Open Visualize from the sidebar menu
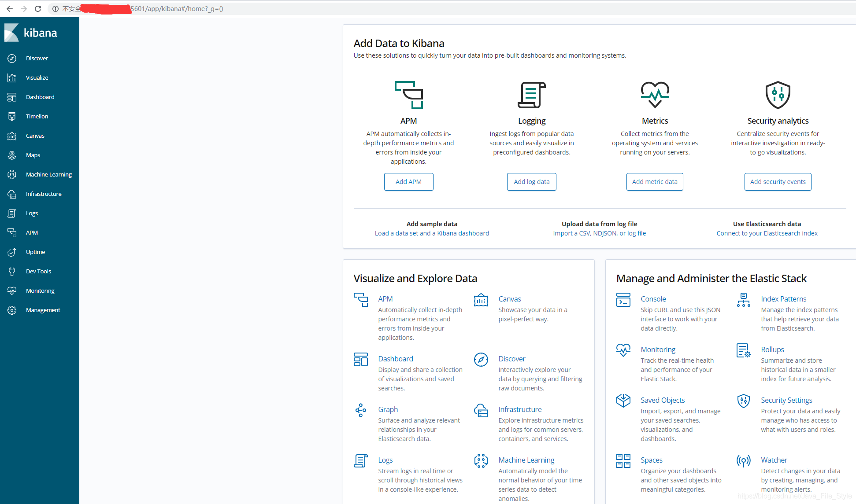This screenshot has height=504, width=856. coord(37,78)
